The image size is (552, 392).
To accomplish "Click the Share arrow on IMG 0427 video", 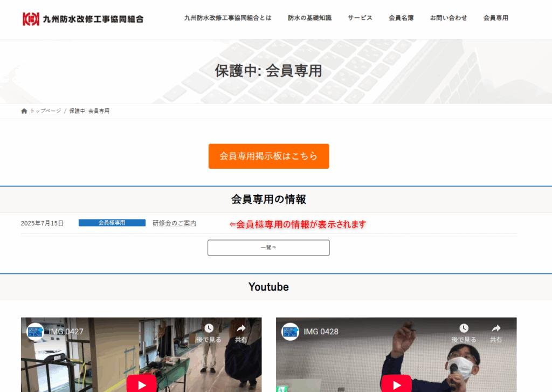I will [x=241, y=328].
